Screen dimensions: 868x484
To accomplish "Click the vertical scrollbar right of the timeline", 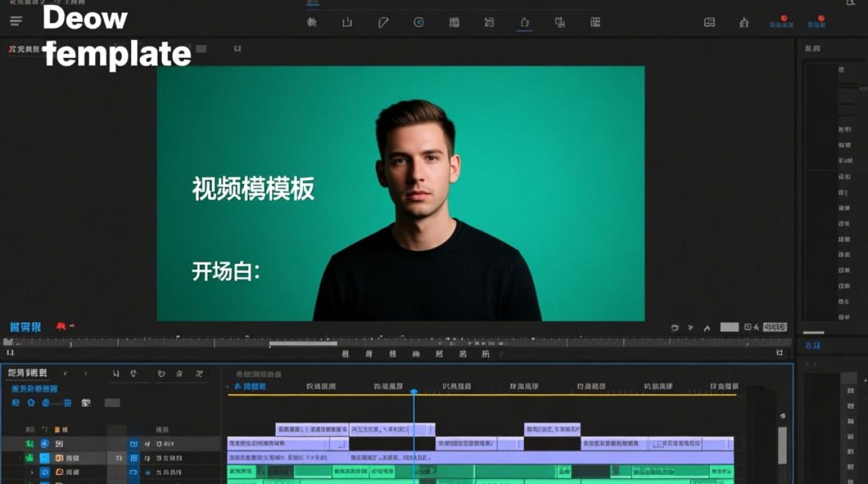I will [x=782, y=444].
